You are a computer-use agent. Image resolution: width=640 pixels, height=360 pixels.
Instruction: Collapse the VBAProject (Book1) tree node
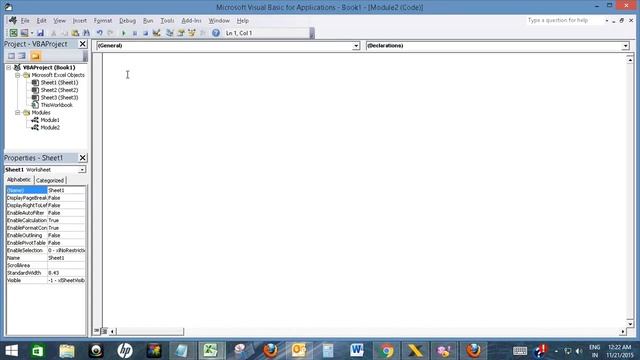tap(9, 67)
